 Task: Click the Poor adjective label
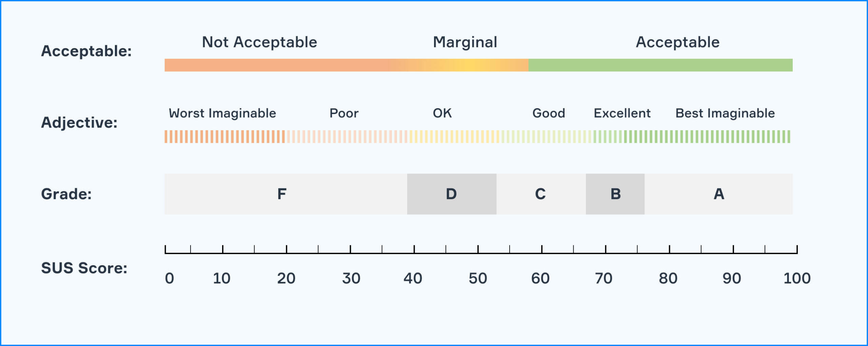pyautogui.click(x=344, y=113)
